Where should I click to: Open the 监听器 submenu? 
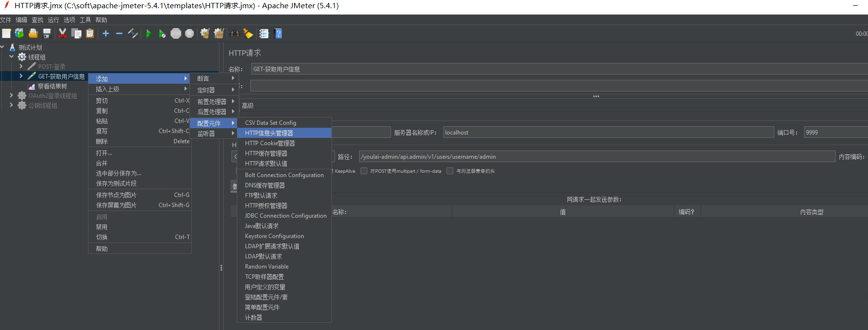coord(213,134)
